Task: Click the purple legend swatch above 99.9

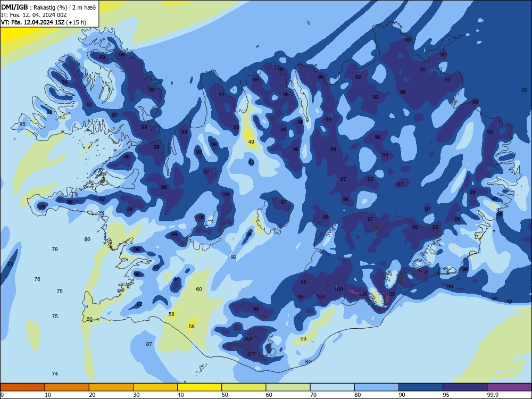Action: [509, 387]
